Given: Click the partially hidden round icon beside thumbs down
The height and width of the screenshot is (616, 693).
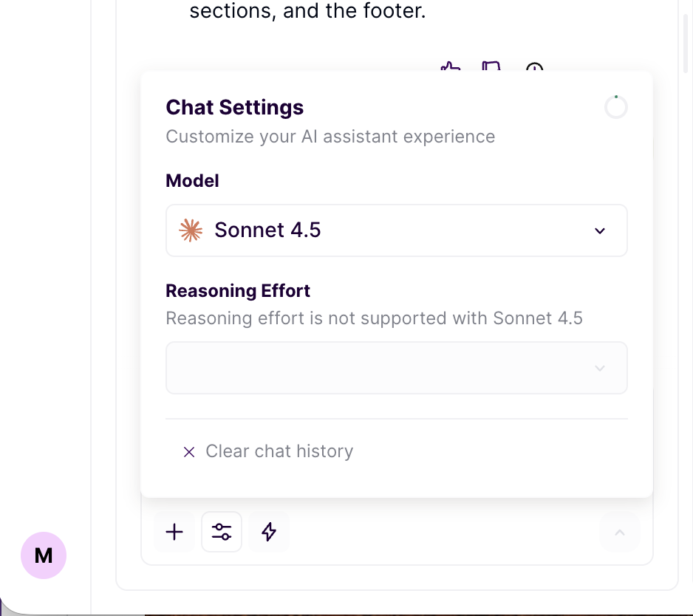Looking at the screenshot, I should pos(534,68).
